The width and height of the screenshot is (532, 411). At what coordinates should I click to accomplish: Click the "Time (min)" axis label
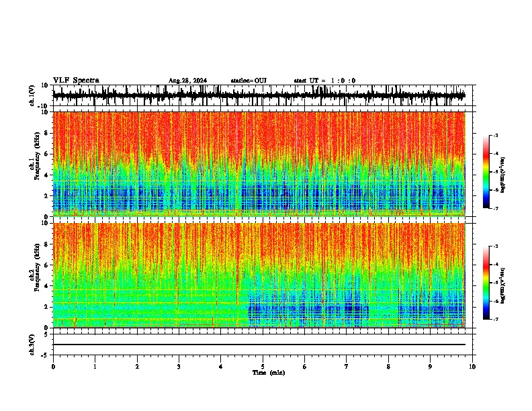point(269,373)
